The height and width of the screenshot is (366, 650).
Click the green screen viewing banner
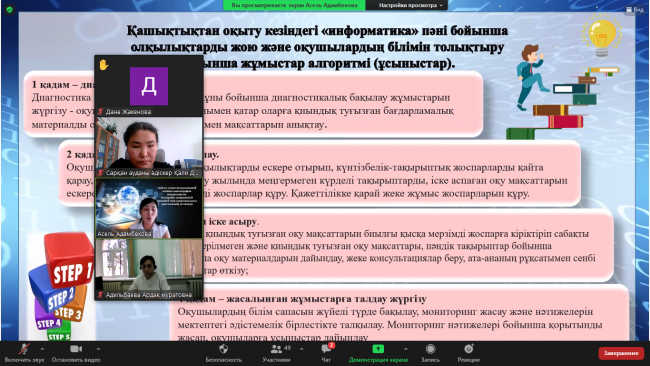[294, 5]
